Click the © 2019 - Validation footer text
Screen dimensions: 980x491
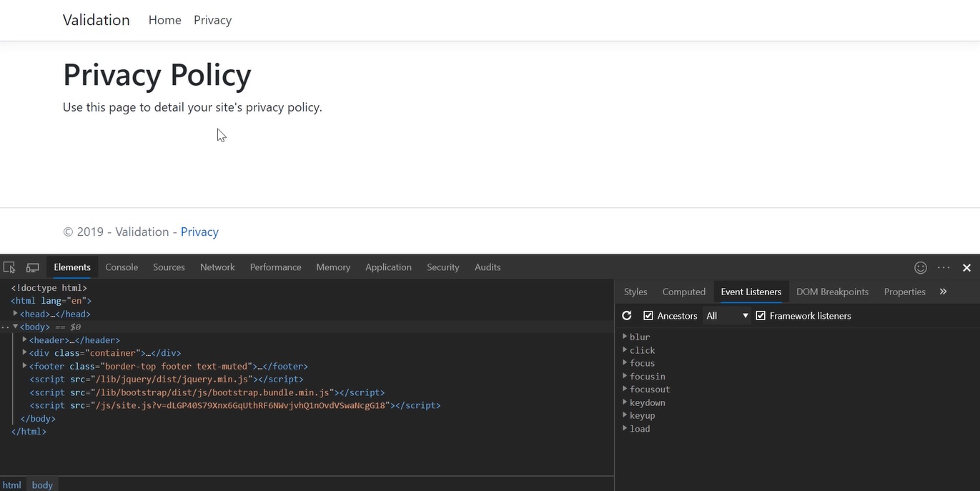click(116, 232)
